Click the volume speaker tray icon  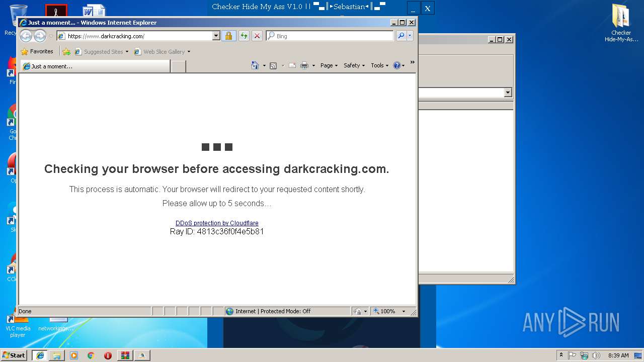click(x=596, y=355)
